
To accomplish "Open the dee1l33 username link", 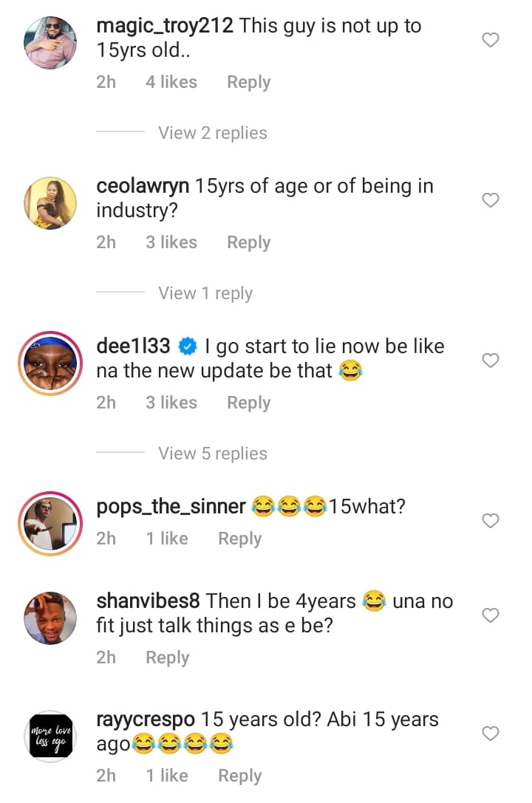I will pos(134,345).
